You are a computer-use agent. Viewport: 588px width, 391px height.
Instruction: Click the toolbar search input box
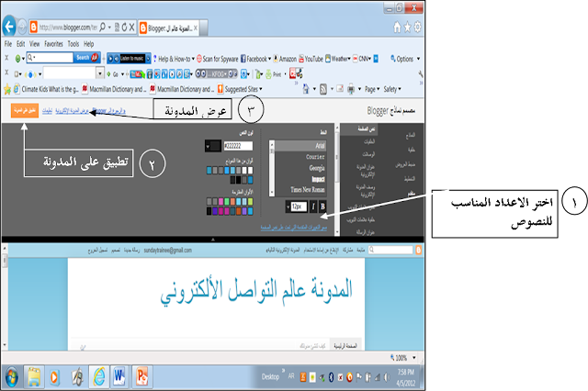click(x=50, y=57)
